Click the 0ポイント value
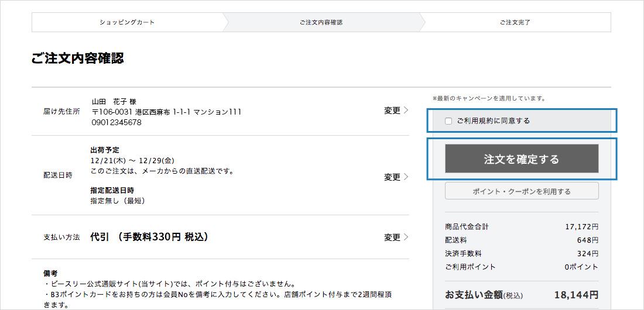This screenshot has width=644, height=310. (x=581, y=267)
